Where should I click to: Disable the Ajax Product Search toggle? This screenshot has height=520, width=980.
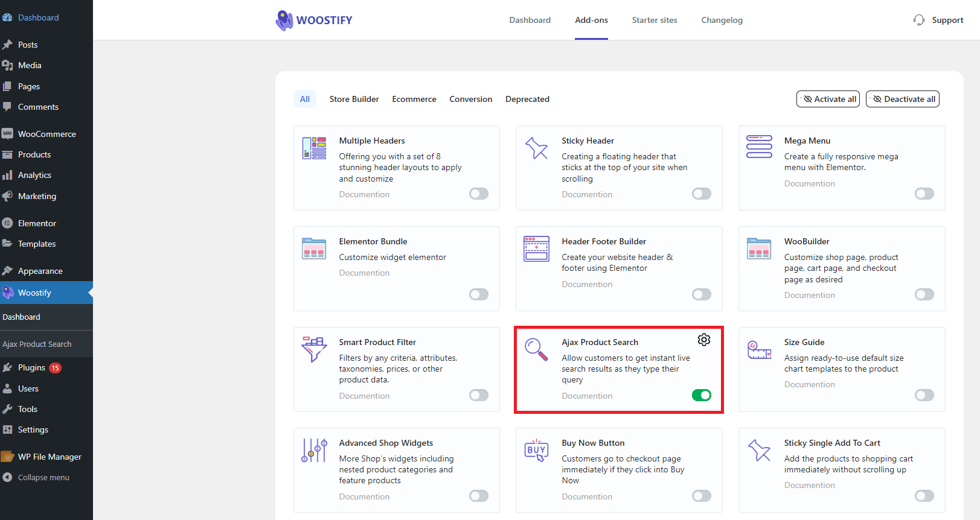(x=702, y=395)
